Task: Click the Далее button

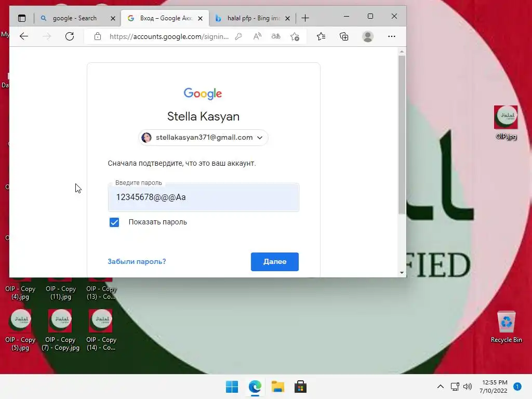Action: click(275, 262)
